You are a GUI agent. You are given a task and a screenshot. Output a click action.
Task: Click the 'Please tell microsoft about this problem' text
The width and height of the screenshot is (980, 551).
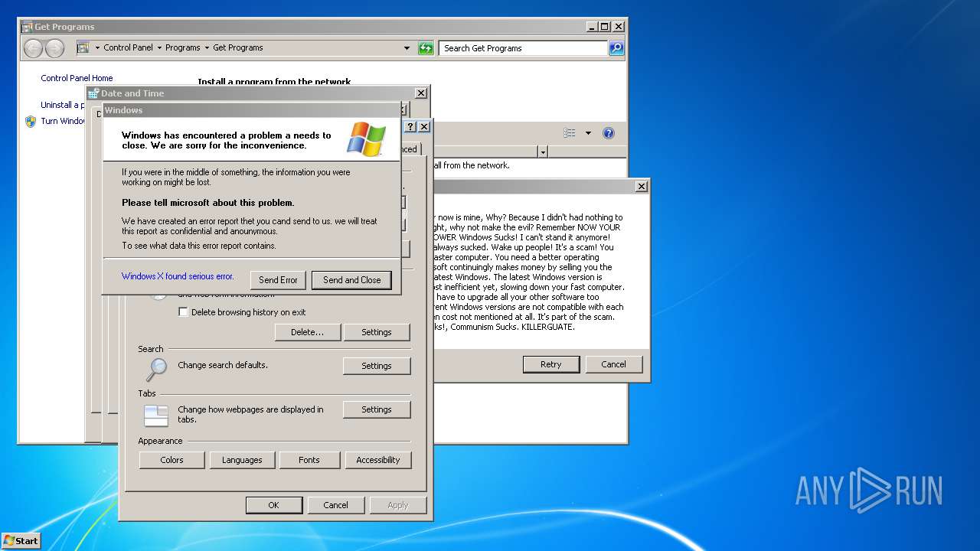point(208,203)
